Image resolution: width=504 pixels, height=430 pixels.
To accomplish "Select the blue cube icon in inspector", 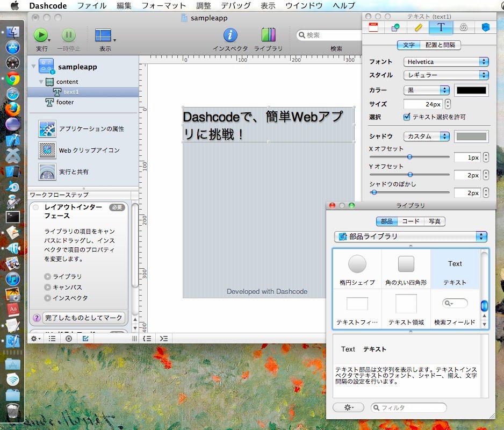I will 485,27.
